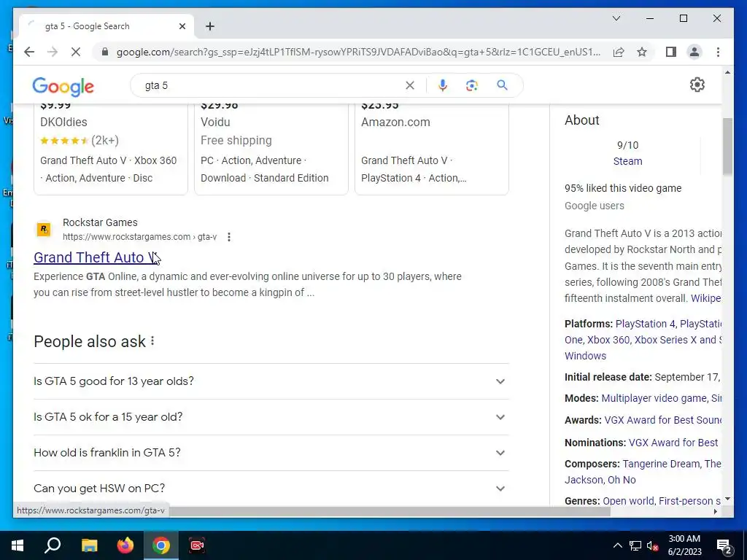Start voice search with microphone icon
The width and height of the screenshot is (747, 560).
[443, 85]
